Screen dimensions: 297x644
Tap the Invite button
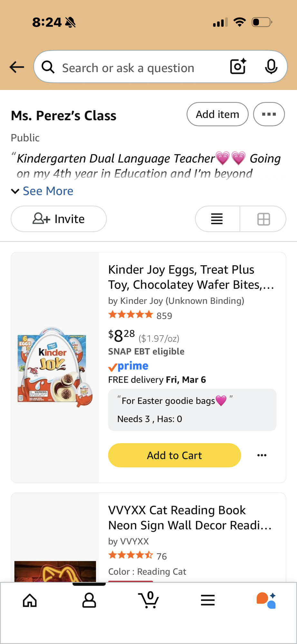coord(59,219)
